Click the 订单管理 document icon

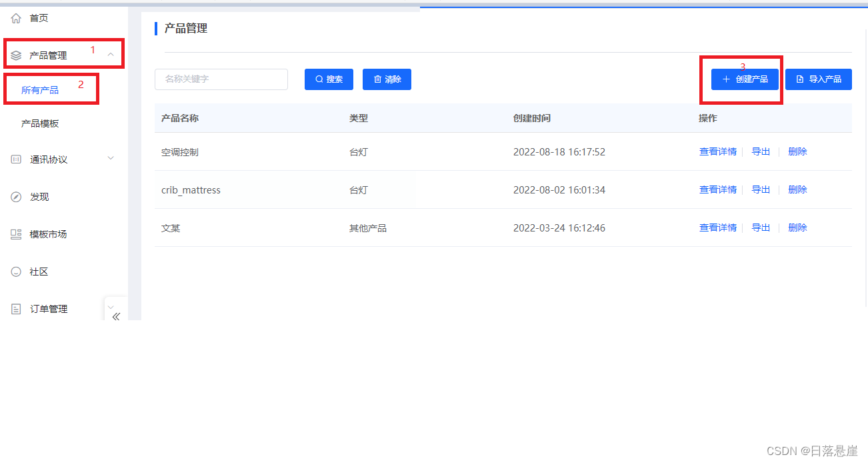tap(17, 309)
